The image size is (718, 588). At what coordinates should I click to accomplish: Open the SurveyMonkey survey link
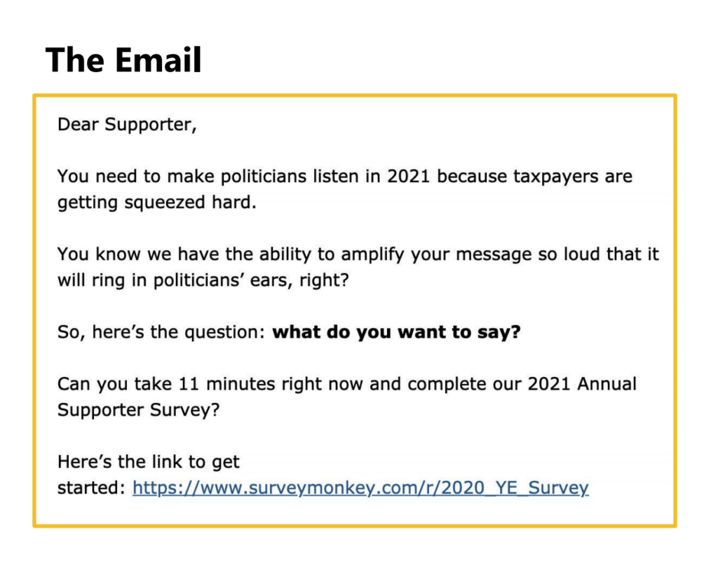click(x=360, y=488)
